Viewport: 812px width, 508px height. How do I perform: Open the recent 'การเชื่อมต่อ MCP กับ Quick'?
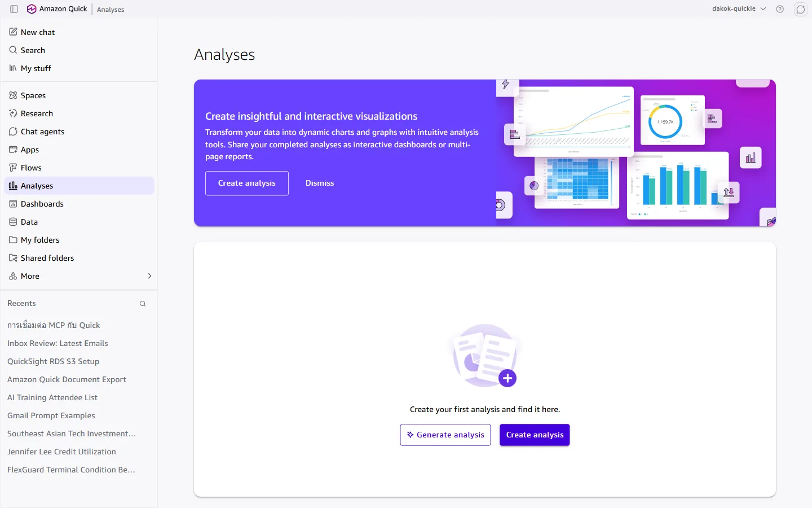pos(54,325)
